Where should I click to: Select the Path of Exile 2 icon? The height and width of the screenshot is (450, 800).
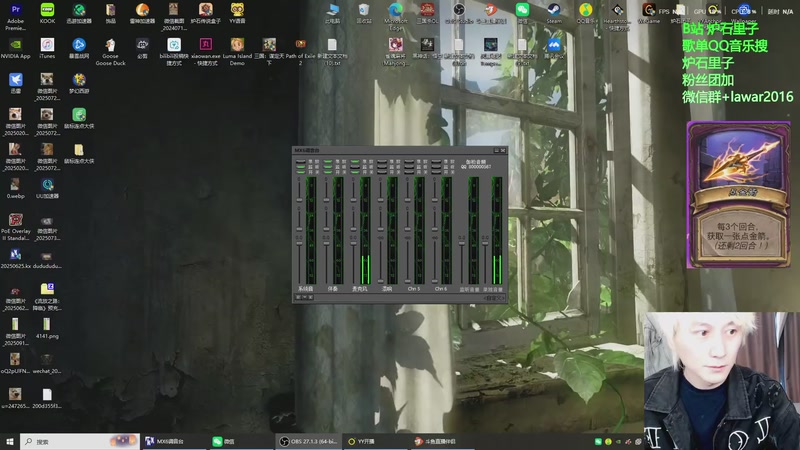point(300,52)
